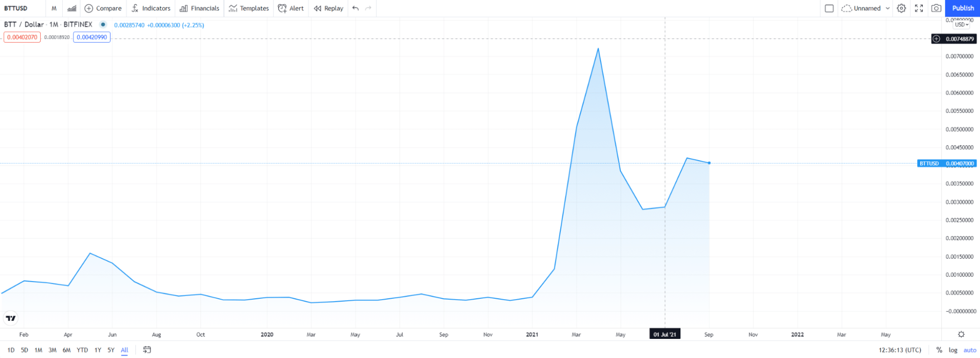This screenshot has width=980, height=358.
Task: Set range to 6M
Action: [x=67, y=350]
